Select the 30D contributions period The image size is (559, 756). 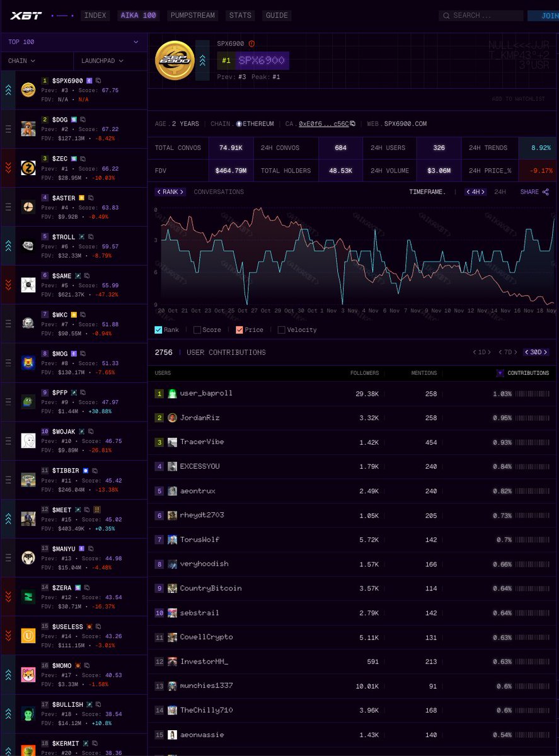536,352
